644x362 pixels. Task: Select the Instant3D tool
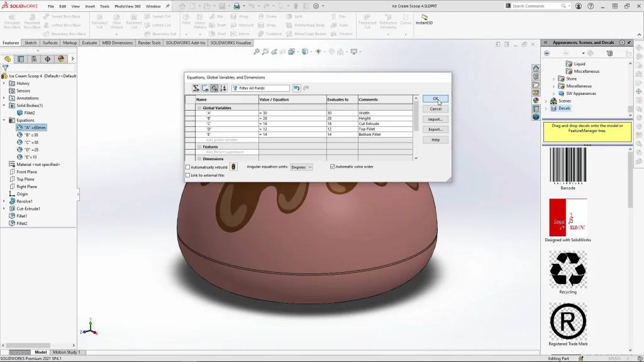[x=426, y=19]
